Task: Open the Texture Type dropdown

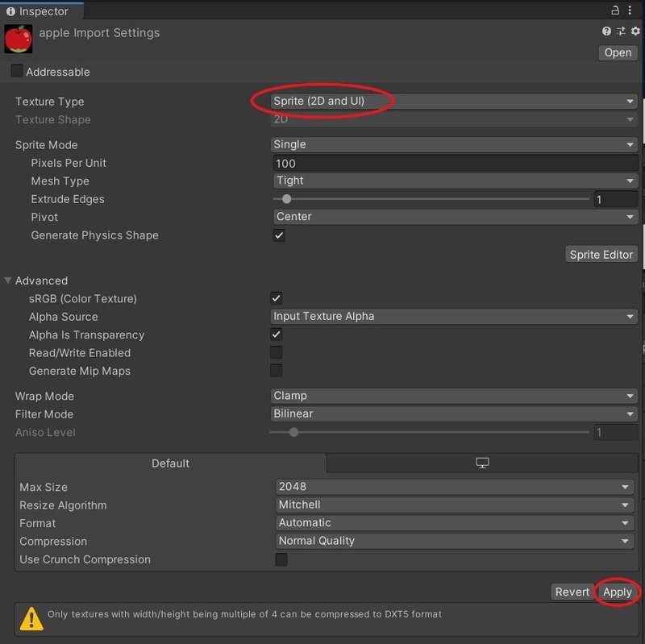Action: 451,101
